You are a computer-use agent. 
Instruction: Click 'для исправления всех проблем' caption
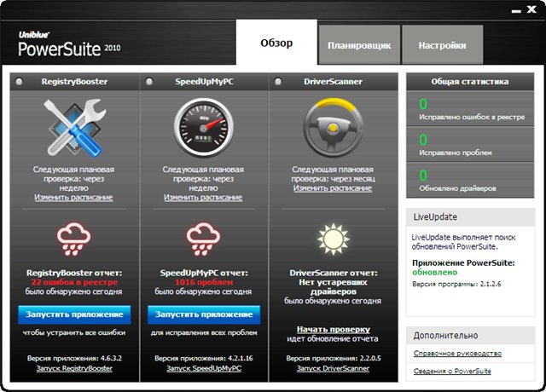(x=204, y=332)
